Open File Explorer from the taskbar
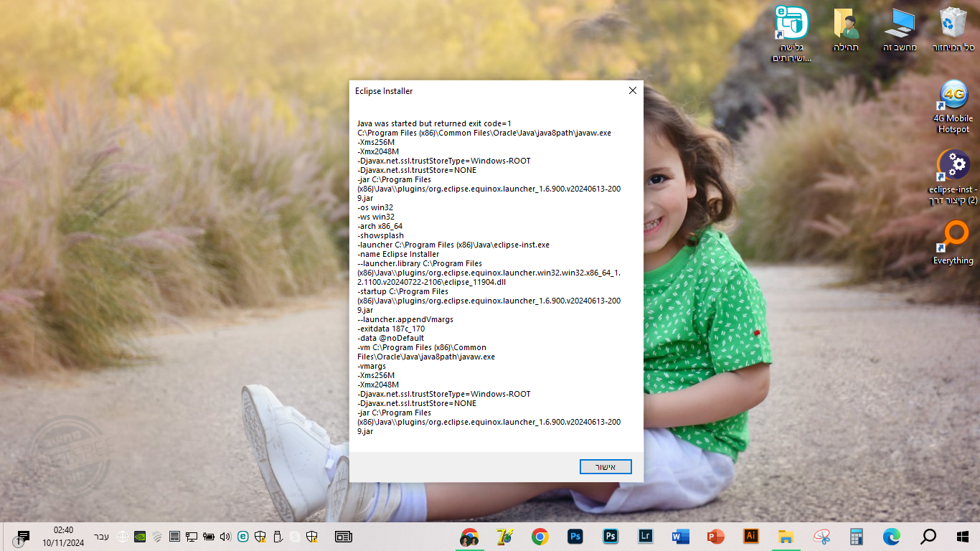This screenshot has height=551, width=980. (786, 536)
